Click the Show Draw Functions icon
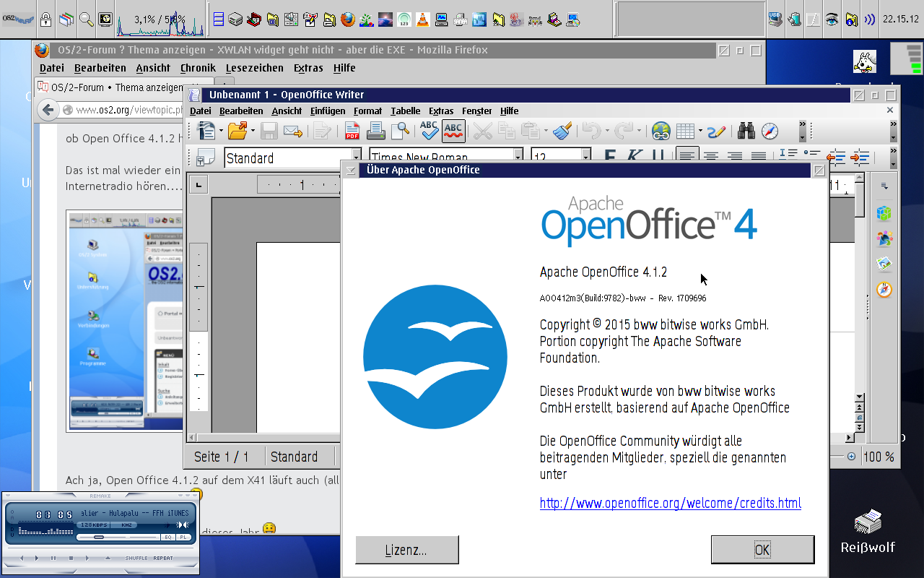924x578 pixels. 716,131
